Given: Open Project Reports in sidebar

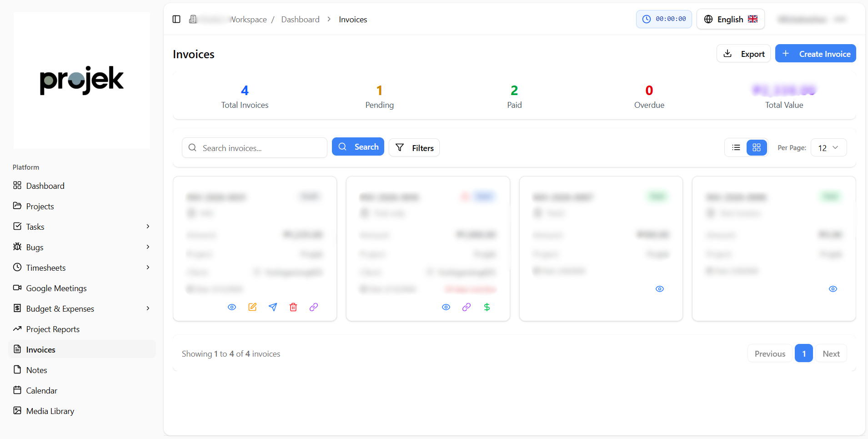Looking at the screenshot, I should click(53, 329).
